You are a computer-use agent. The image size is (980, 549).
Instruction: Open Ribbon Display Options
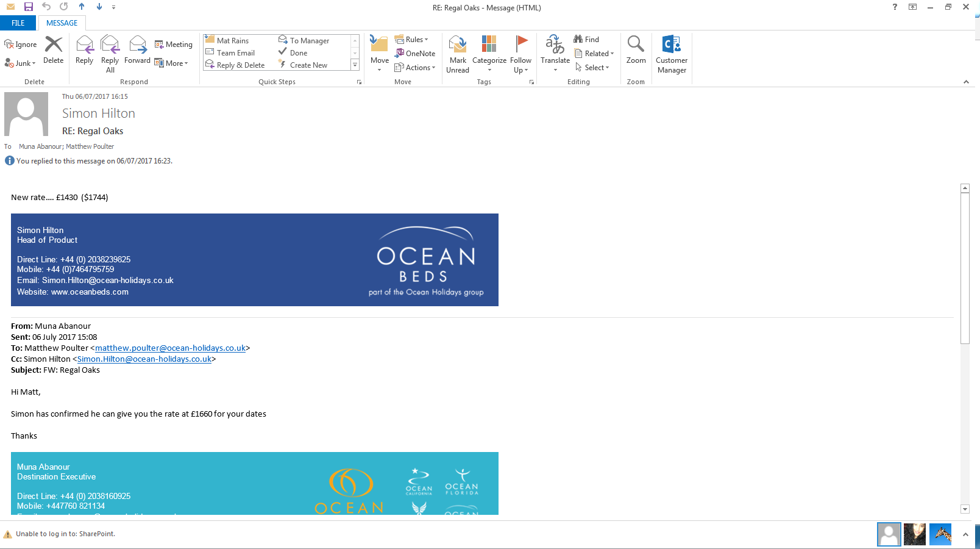pos(912,7)
